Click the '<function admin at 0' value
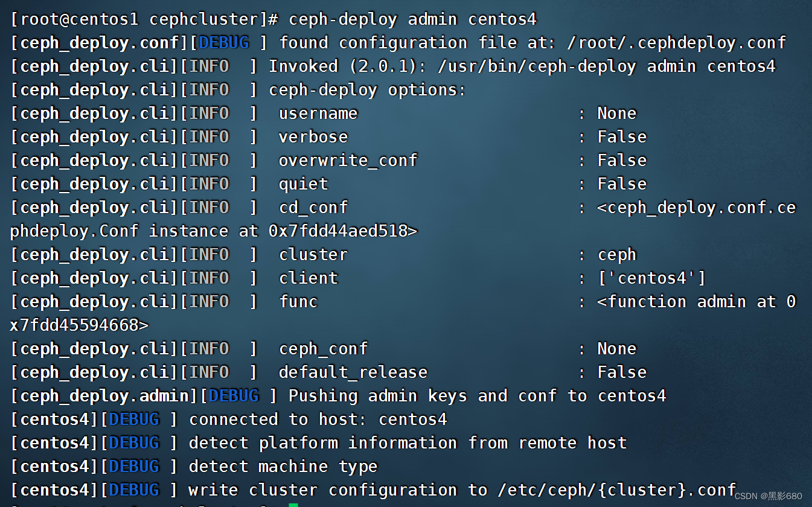The width and height of the screenshot is (812, 507). coord(697,302)
